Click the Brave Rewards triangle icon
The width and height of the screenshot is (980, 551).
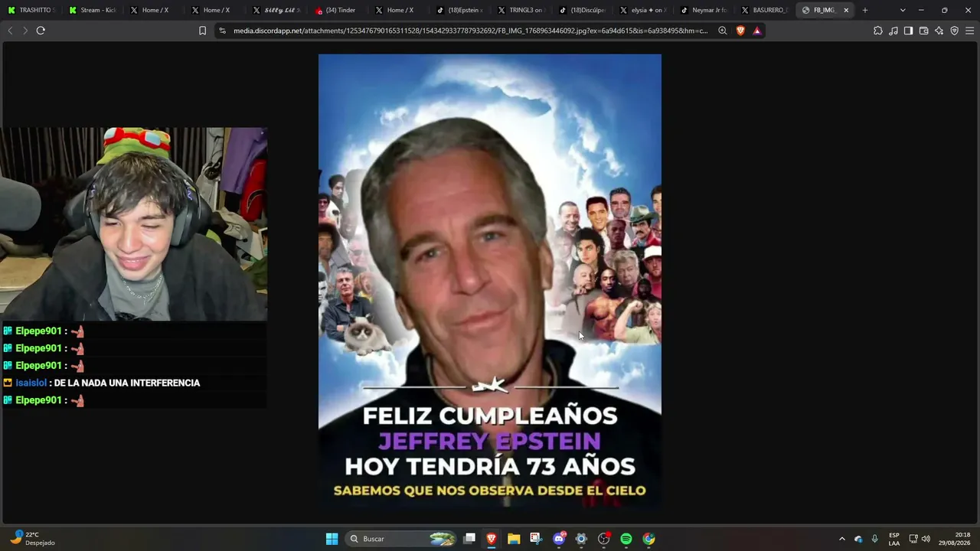[x=757, y=31]
